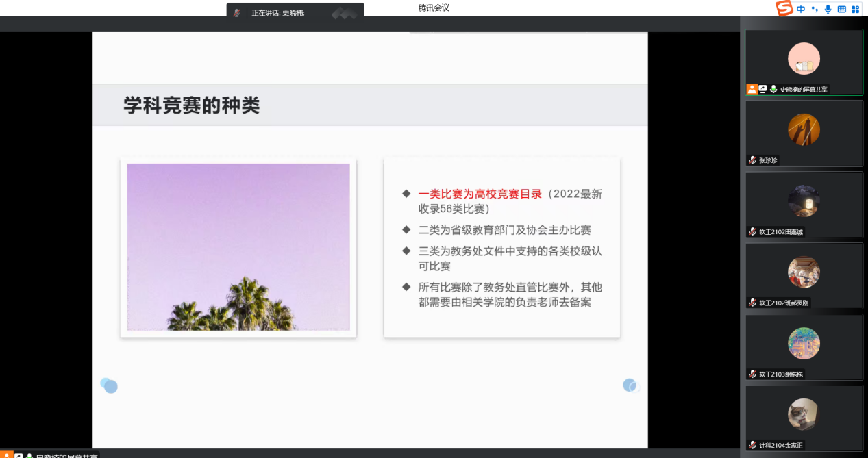Select 软工2102班郝灵刚's avatar
The width and height of the screenshot is (868, 458).
tap(804, 272)
